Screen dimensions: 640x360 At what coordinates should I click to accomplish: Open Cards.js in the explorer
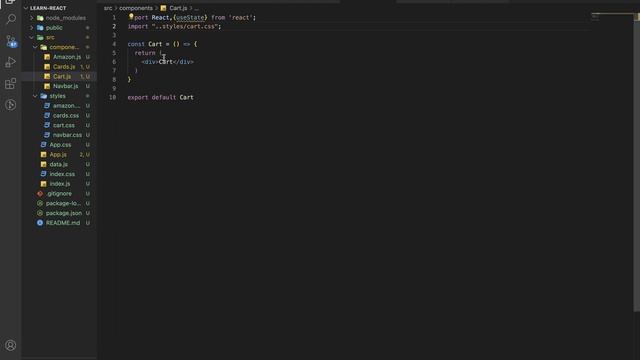(64, 67)
